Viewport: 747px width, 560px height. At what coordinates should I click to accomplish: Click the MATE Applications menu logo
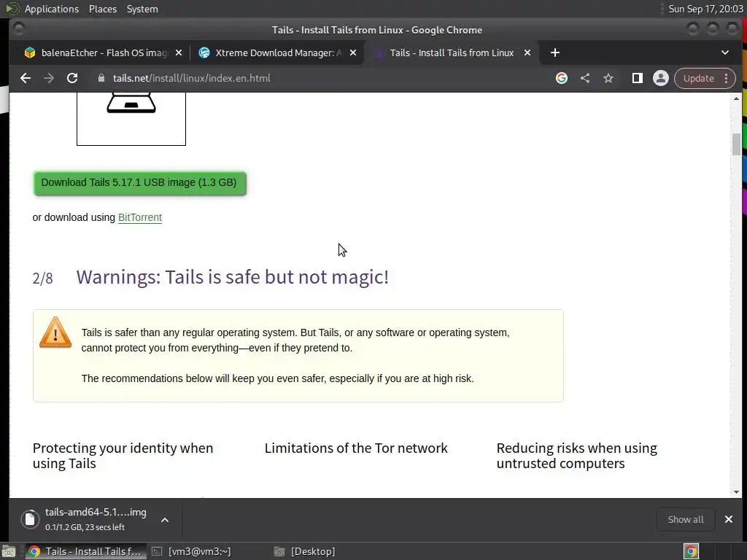[x=12, y=9]
